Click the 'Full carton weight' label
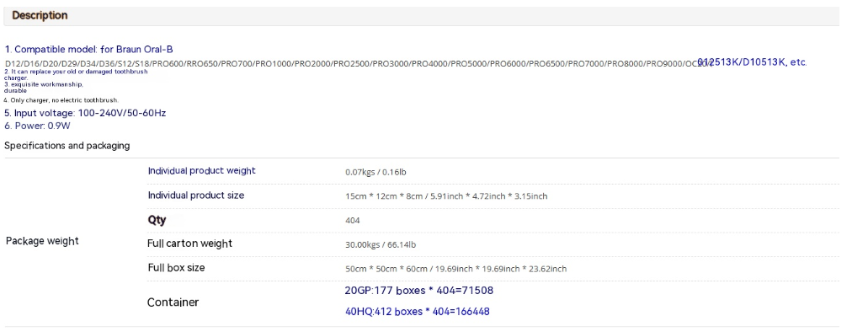The width and height of the screenshot is (868, 332). [x=190, y=244]
